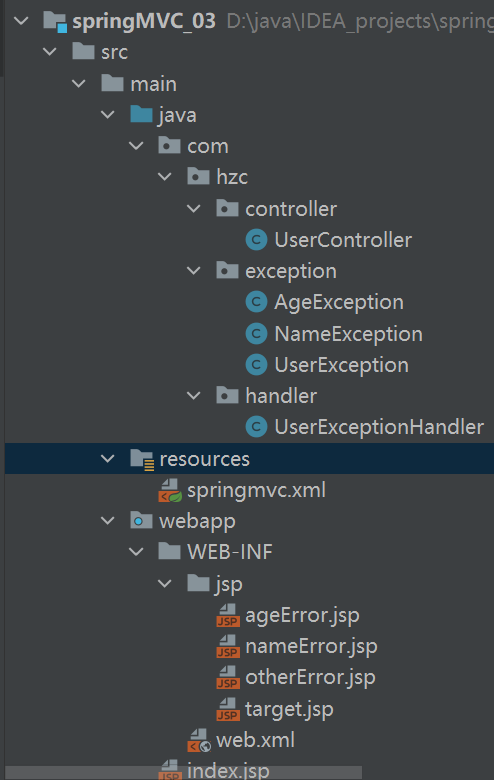Click the springmvc.xml Spring config icon

(x=170, y=490)
